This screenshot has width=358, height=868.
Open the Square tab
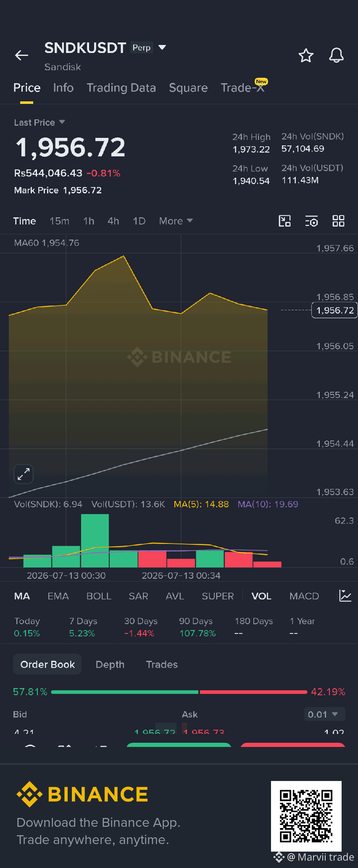pyautogui.click(x=188, y=88)
